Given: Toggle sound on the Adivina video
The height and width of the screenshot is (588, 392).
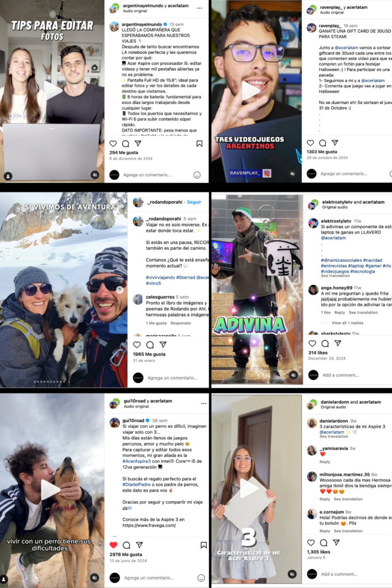Looking at the screenshot, I should click(293, 375).
